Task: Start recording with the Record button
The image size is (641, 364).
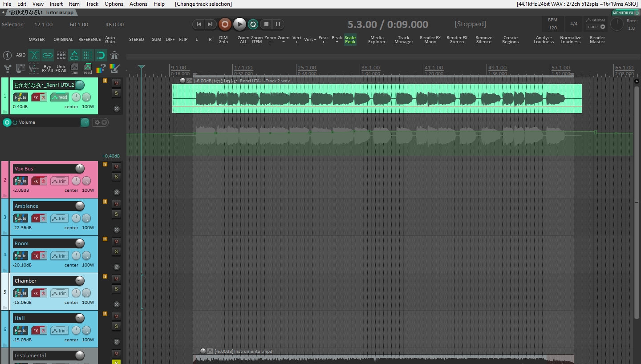Action: click(x=225, y=24)
